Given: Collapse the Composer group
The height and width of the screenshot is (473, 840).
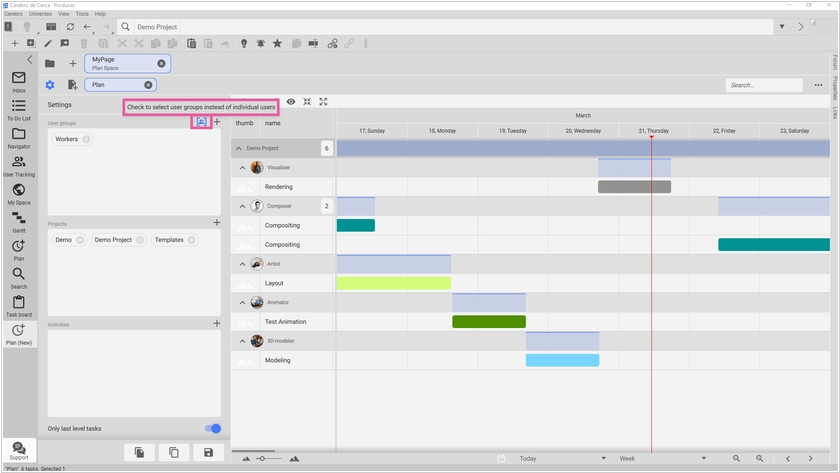Looking at the screenshot, I should [x=242, y=206].
